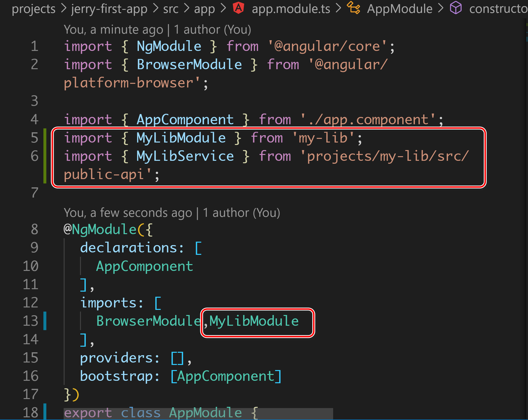Screen dimensions: 528x420
Task: Select the app folder breadcrumb
Action: click(x=204, y=9)
